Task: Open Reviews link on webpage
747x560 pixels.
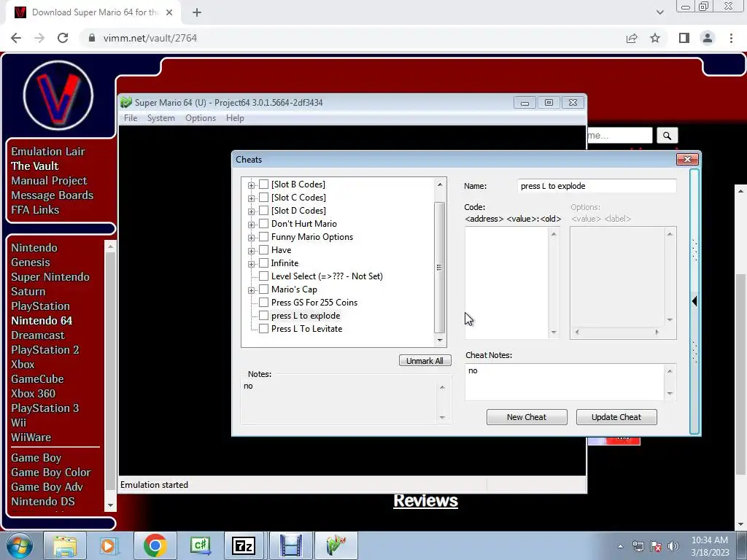Action: 425,500
